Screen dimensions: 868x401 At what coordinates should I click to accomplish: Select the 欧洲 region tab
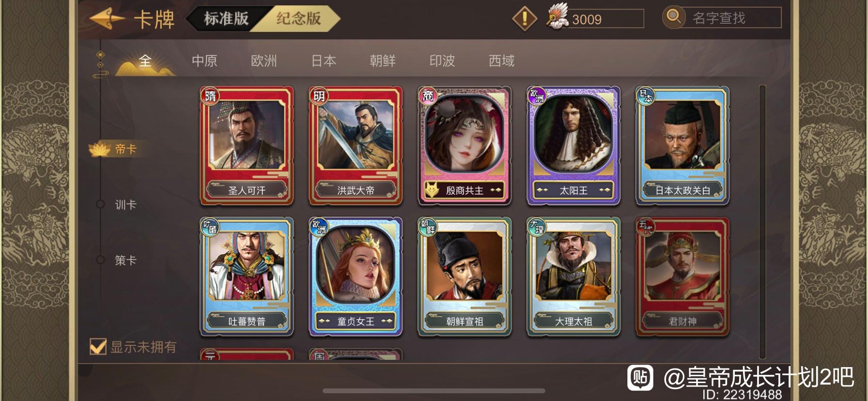coord(264,61)
